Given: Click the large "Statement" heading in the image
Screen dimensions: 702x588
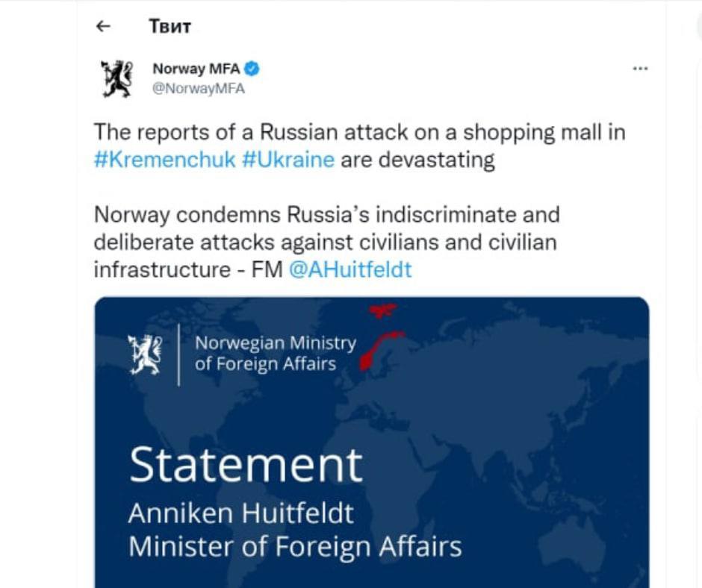Looking at the screenshot, I should click(246, 464).
